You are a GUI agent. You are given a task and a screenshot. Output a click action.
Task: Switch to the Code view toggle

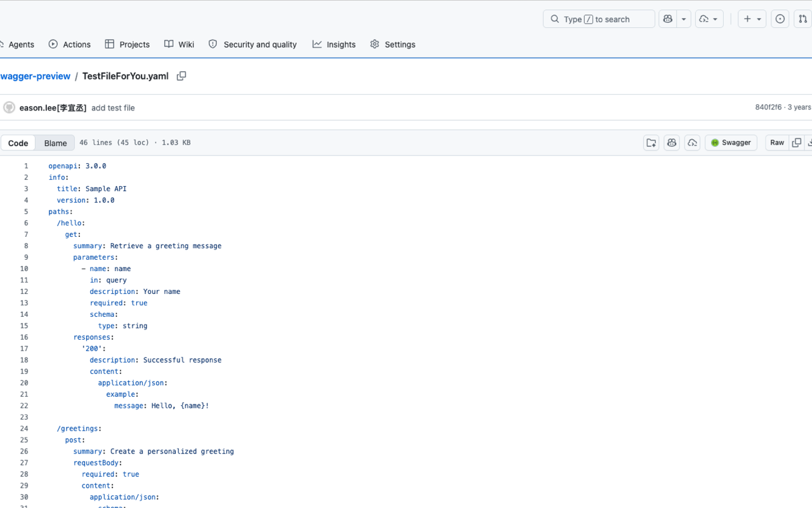pos(18,143)
